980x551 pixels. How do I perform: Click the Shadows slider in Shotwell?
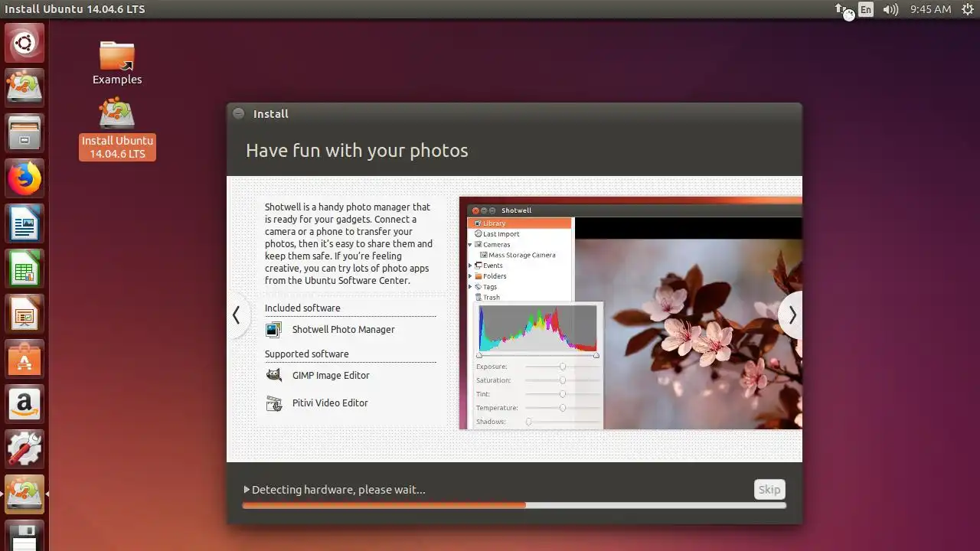point(562,422)
